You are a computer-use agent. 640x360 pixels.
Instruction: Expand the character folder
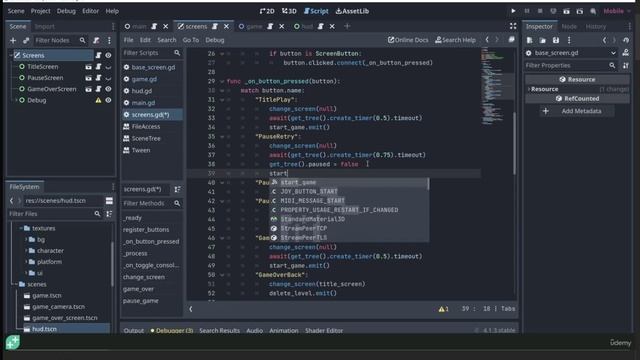point(26,251)
